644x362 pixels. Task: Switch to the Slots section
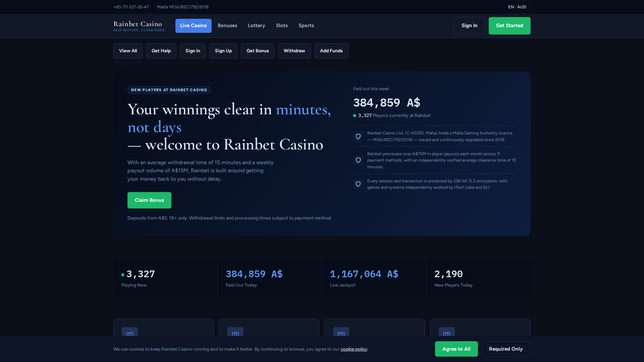pos(282,26)
